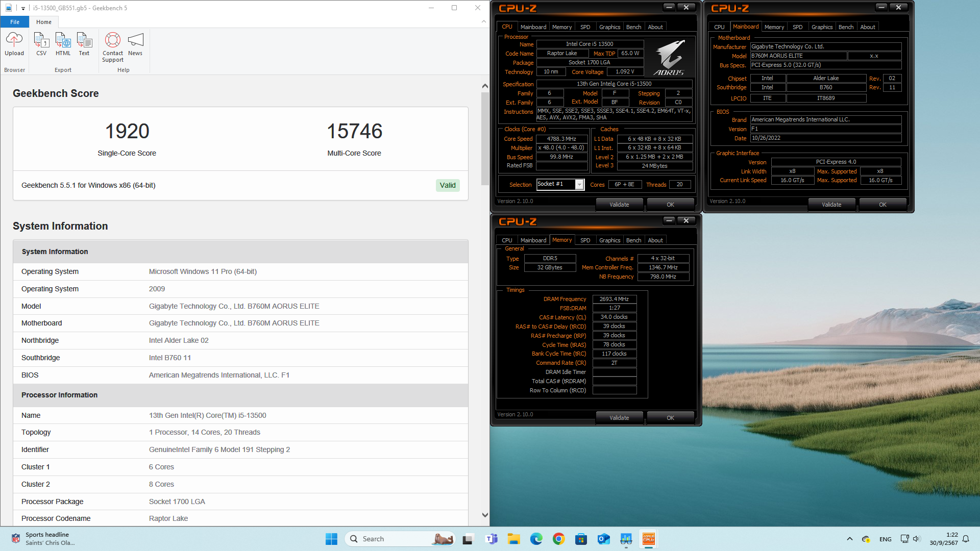Open Geekbench app in taskbar

(626, 539)
